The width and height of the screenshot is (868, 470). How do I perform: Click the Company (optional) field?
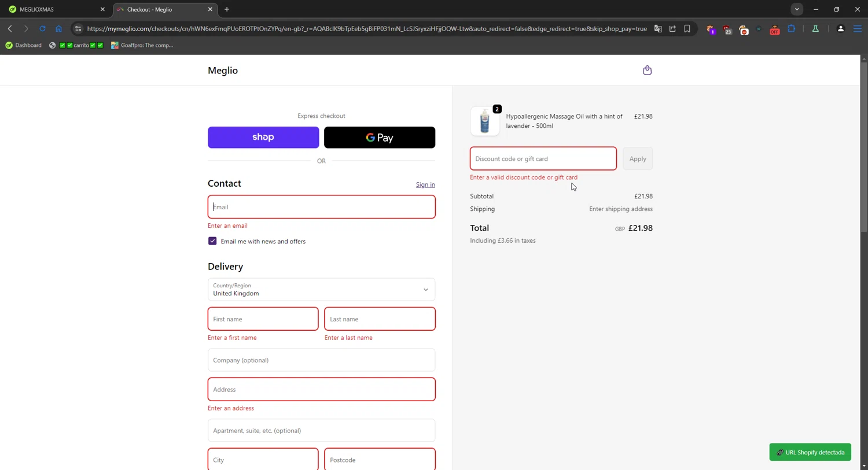[322, 360]
